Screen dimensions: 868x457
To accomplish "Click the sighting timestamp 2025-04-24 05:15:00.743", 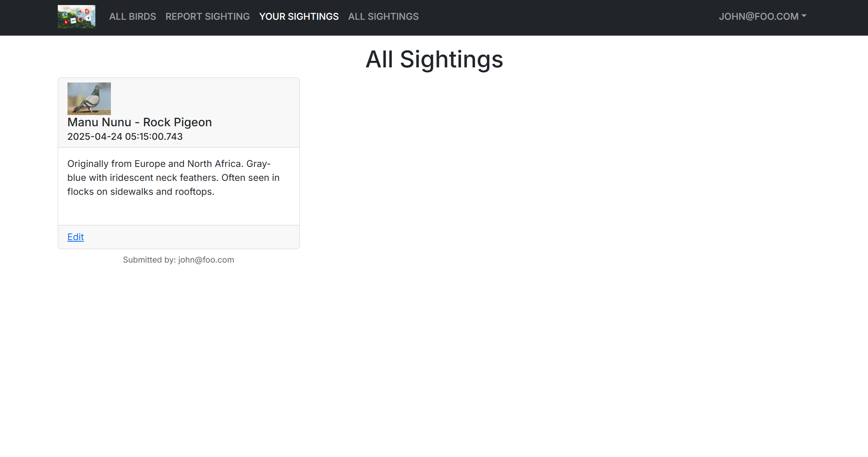I will [x=125, y=137].
